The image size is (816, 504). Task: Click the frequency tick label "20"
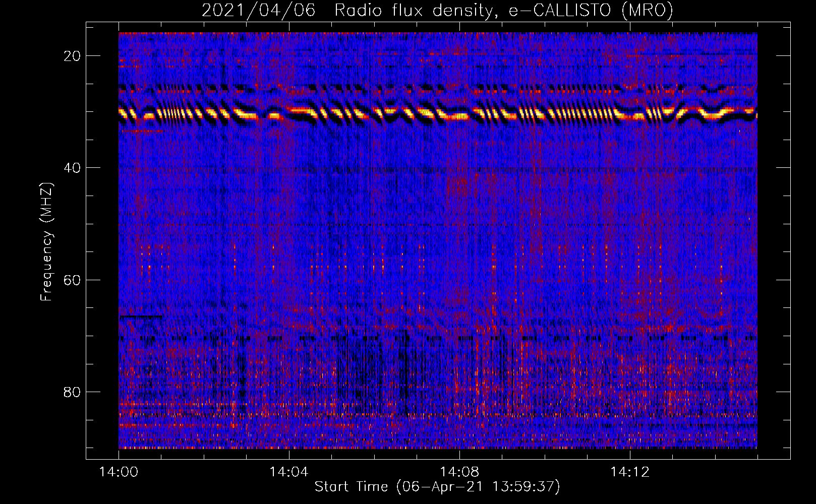[x=72, y=56]
